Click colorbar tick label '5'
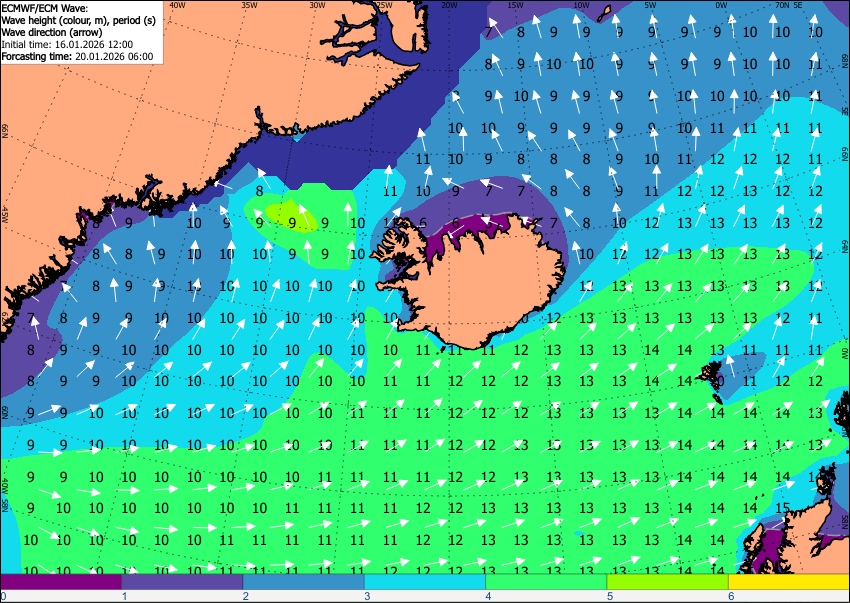The image size is (850, 603). pyautogui.click(x=610, y=596)
